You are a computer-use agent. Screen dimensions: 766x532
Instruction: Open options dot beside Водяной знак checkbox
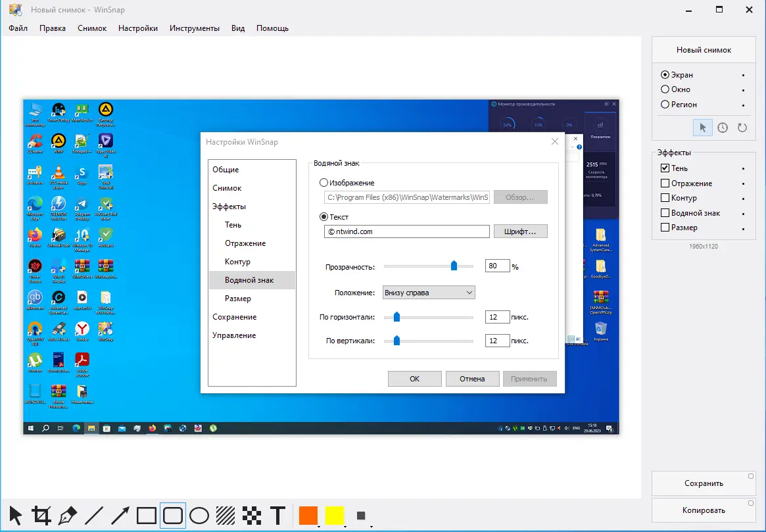744,214
